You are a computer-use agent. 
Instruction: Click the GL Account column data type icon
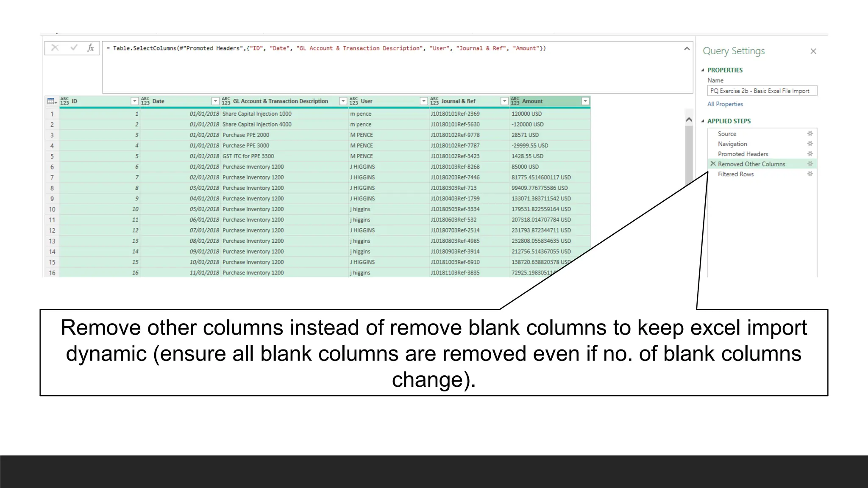pyautogui.click(x=226, y=101)
